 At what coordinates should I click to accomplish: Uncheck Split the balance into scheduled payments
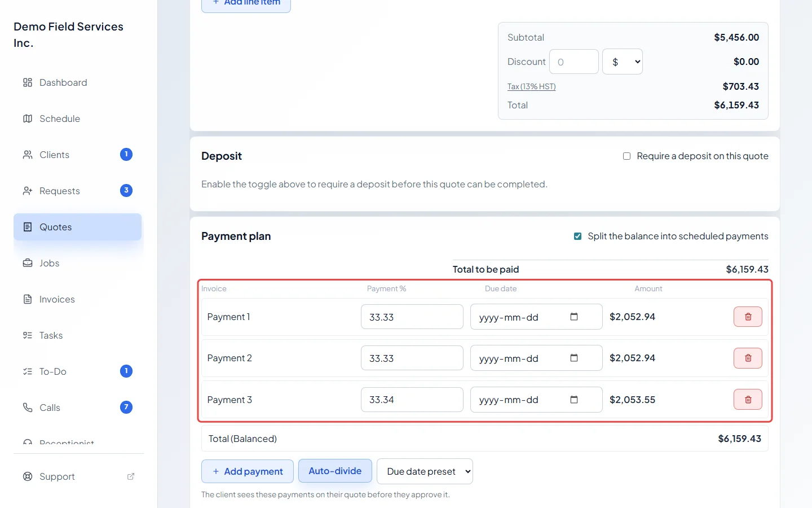(577, 236)
